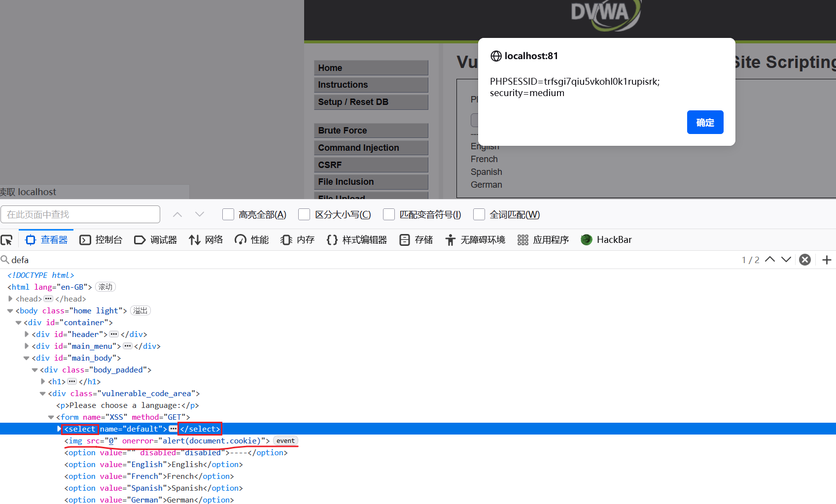
Task: Expand the div id header node
Action: coord(27,334)
